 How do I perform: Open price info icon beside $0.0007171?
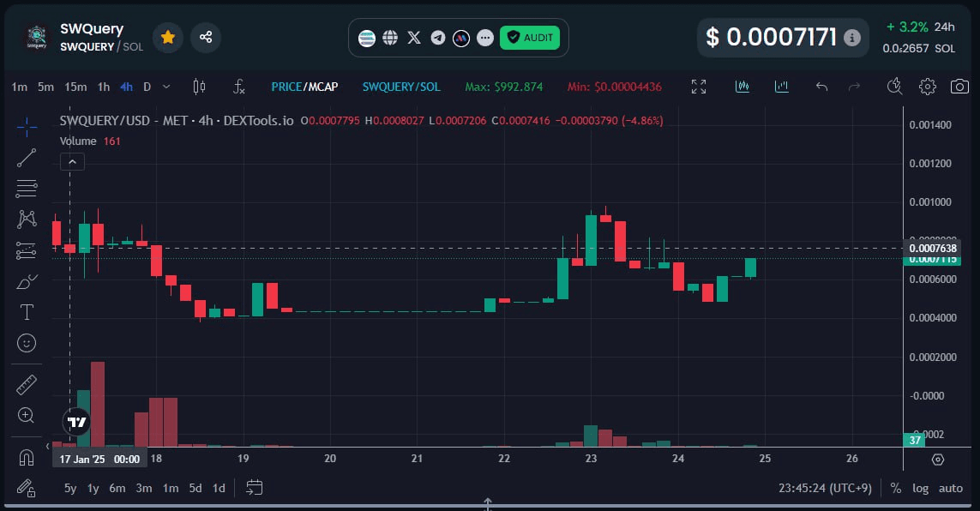[852, 38]
